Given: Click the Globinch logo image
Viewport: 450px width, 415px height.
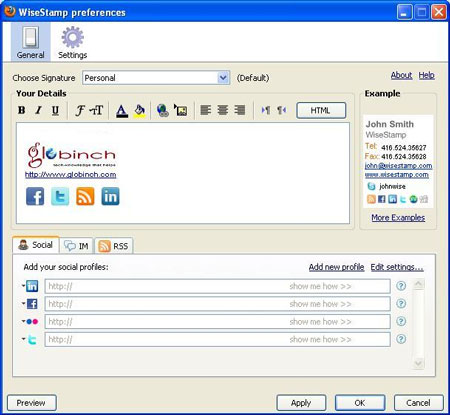Looking at the screenshot, I should 71,155.
